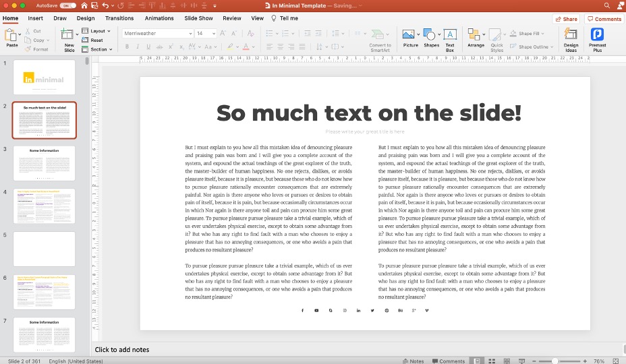This screenshot has height=364, width=626.
Task: Clear all text formatting
Action: tap(251, 33)
